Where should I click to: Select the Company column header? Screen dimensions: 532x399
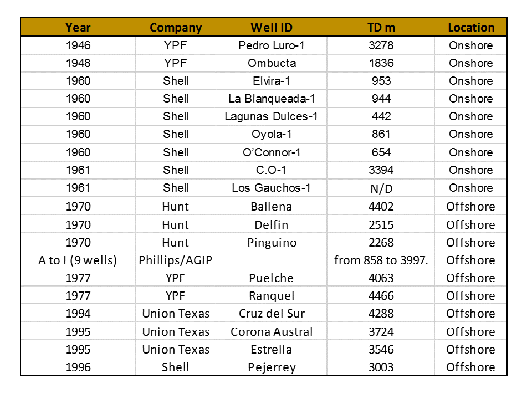[176, 28]
